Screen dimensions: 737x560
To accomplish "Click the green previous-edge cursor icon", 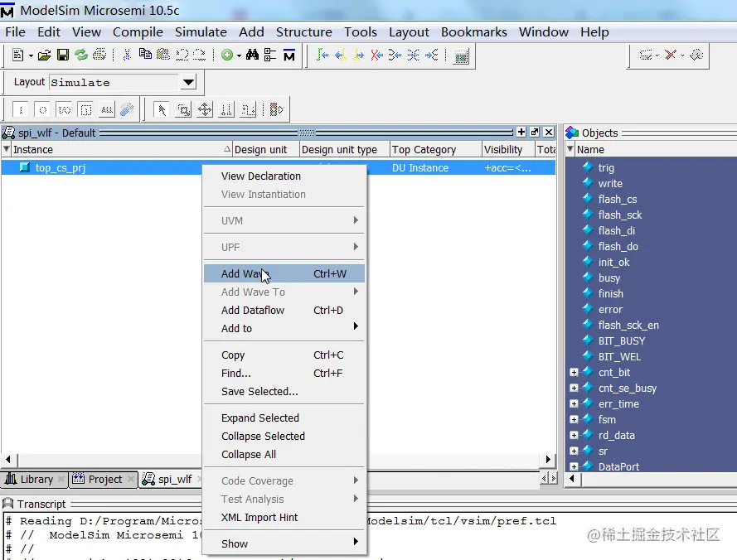I will [x=322, y=56].
